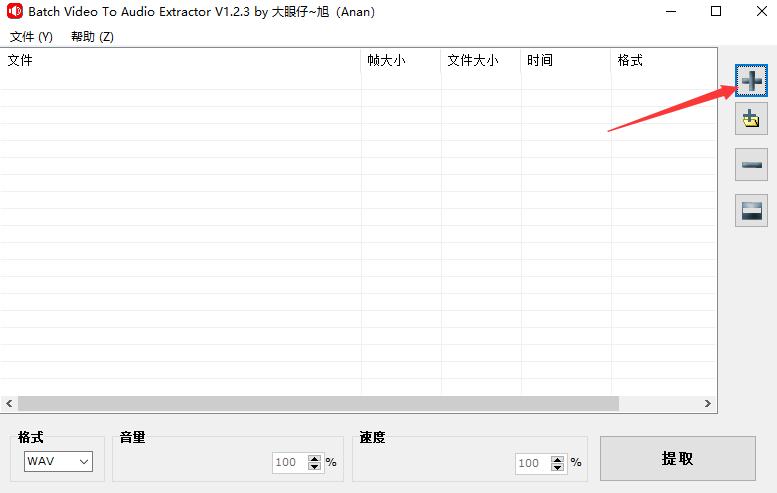The width and height of the screenshot is (777, 493).
Task: Clear all files with the thick bar icon
Action: tap(751, 211)
